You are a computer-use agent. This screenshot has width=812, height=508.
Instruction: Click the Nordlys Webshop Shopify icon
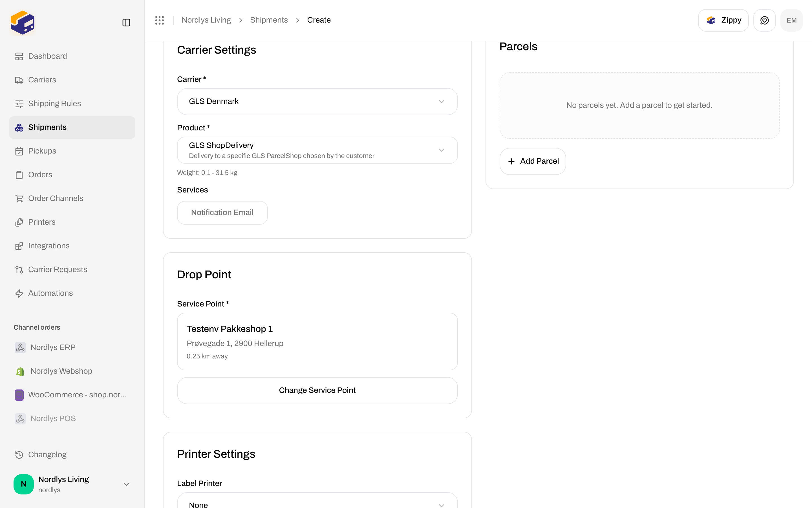point(20,371)
